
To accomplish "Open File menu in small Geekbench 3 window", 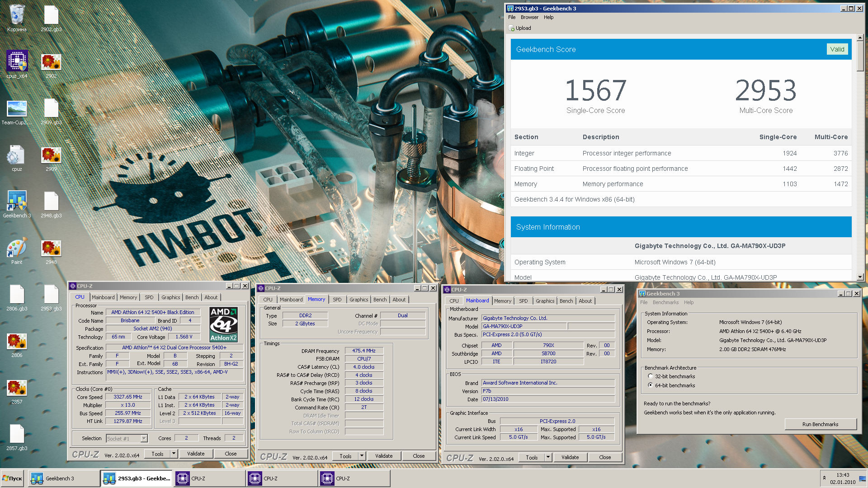I will pyautogui.click(x=644, y=302).
